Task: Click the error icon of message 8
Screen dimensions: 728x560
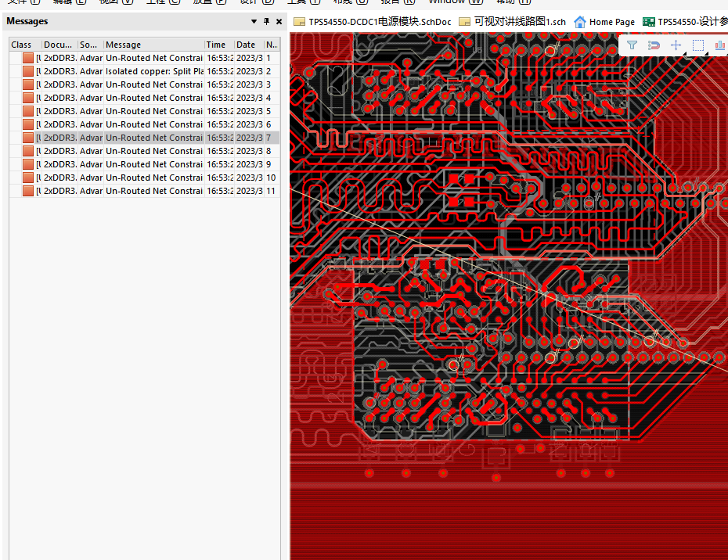Action: pos(28,151)
